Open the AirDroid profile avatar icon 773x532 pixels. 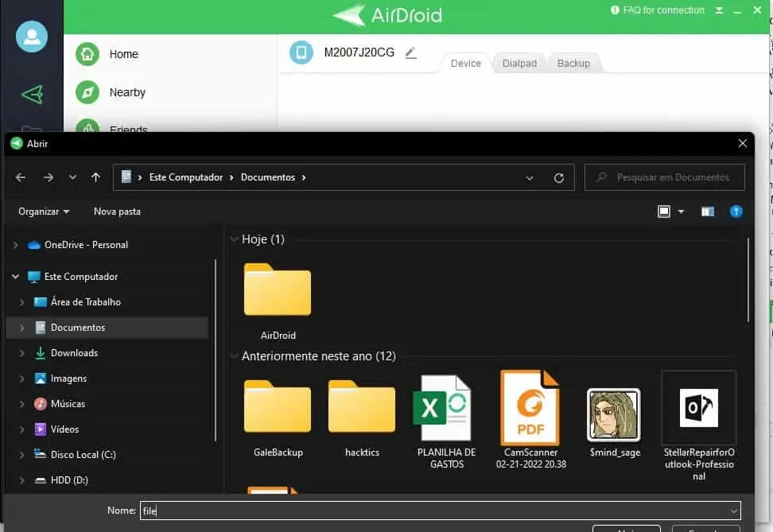point(32,37)
